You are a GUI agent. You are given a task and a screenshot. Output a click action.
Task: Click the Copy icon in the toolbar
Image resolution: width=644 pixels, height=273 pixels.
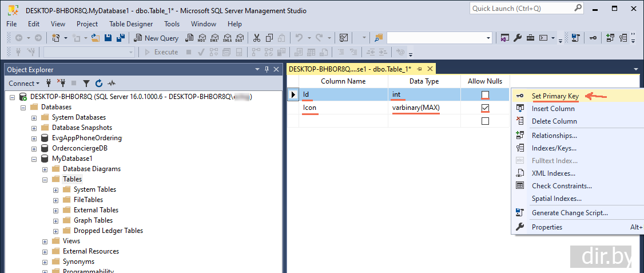269,38
